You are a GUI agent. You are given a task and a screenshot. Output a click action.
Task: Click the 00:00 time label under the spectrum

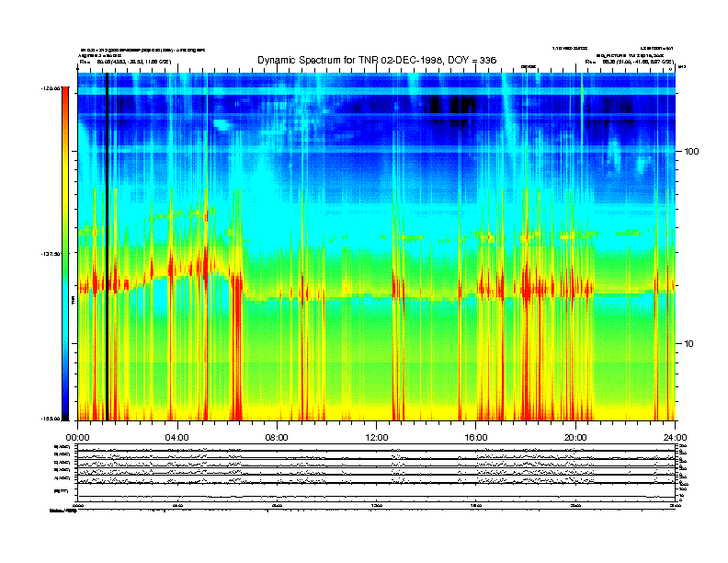[x=77, y=438]
